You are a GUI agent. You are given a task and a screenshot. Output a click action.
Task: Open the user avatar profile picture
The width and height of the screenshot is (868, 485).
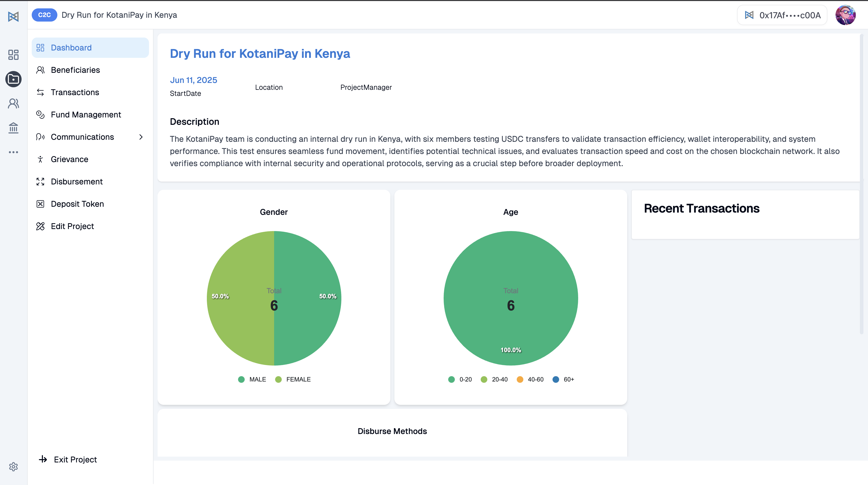click(x=845, y=15)
